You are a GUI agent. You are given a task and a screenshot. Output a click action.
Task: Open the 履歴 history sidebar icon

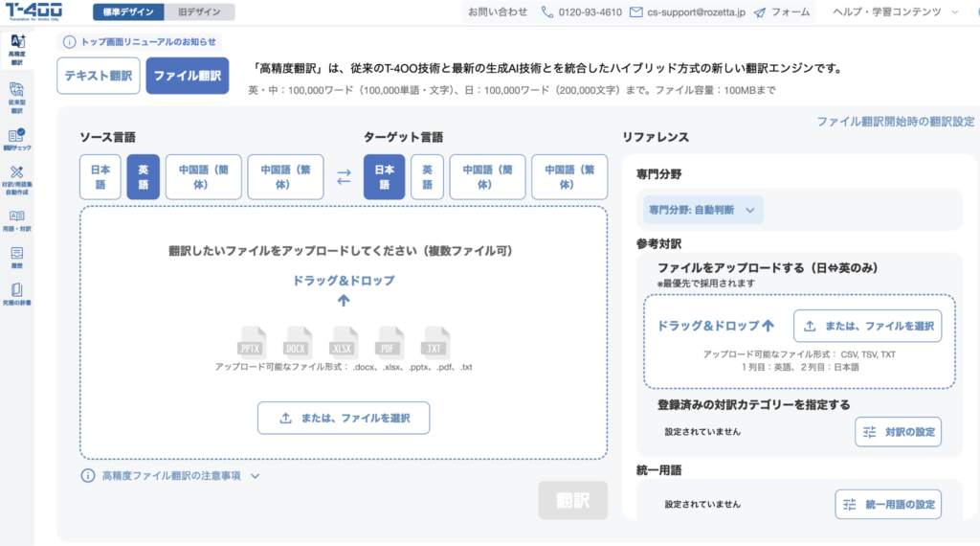tap(16, 256)
